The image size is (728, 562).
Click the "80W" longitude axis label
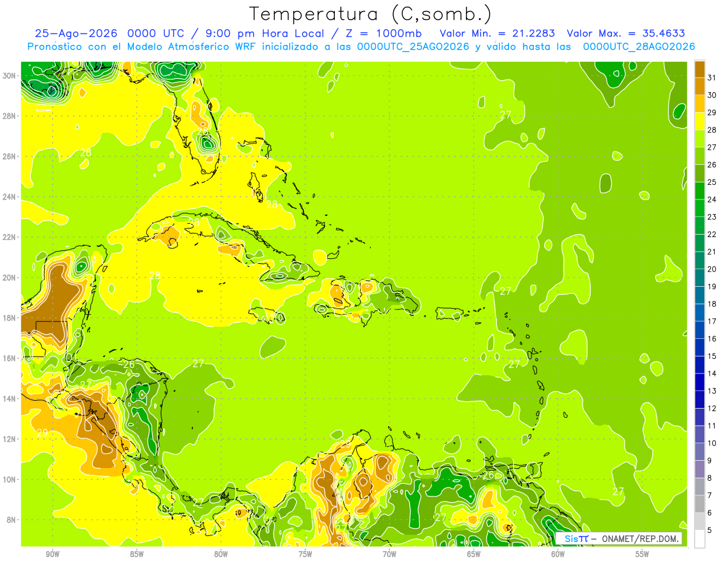pos(221,554)
